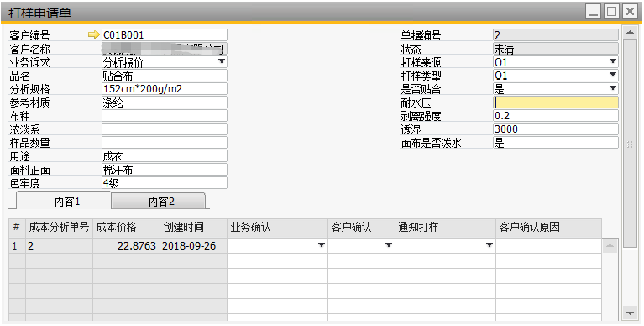
Task: Open the 通知打样 dropdown in row 1
Action: [x=490, y=245]
